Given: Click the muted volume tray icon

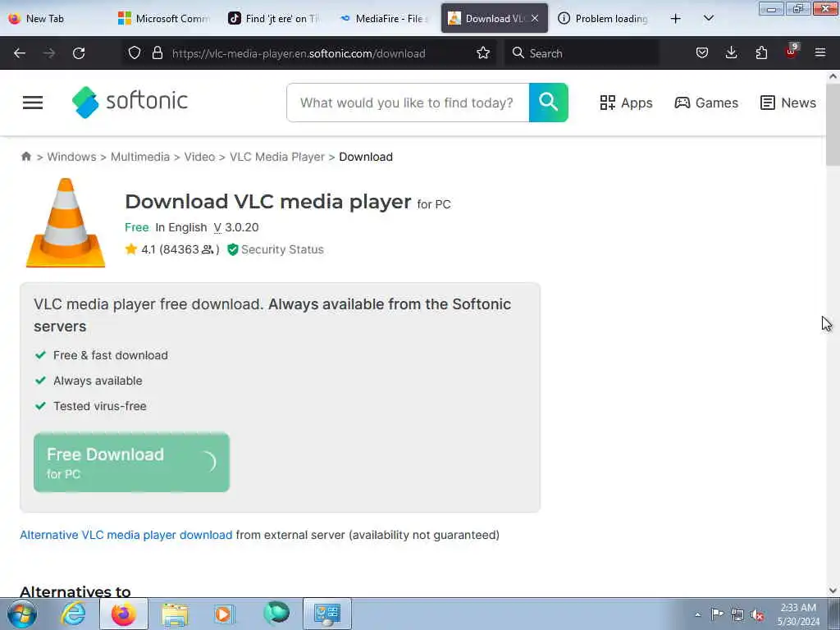Looking at the screenshot, I should tap(757, 614).
